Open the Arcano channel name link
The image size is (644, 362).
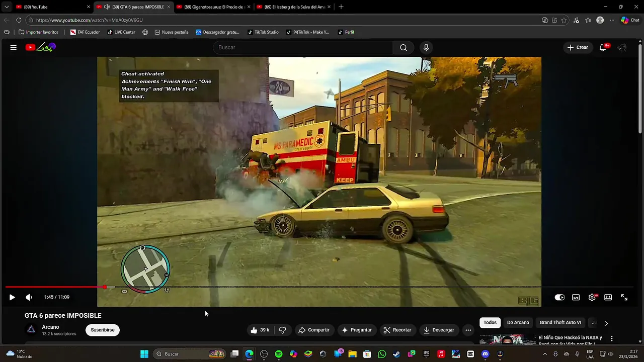point(50,327)
